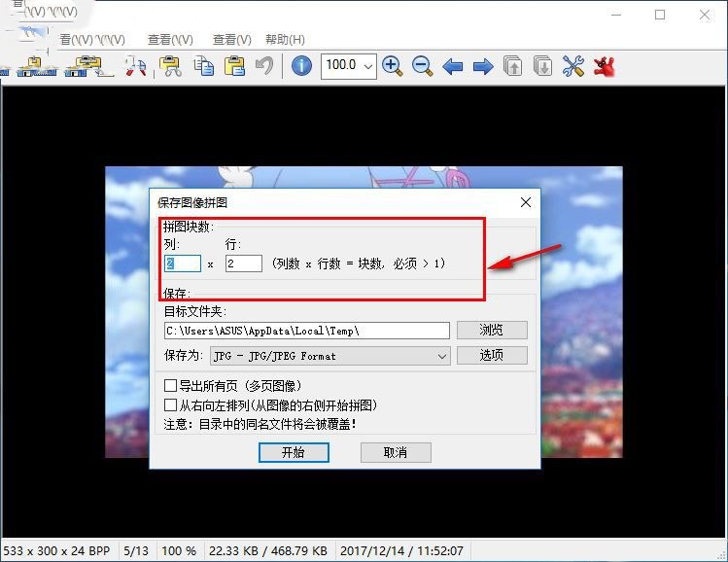Maximize the main viewer window
Viewport: 728px width, 562px height.
[660, 15]
